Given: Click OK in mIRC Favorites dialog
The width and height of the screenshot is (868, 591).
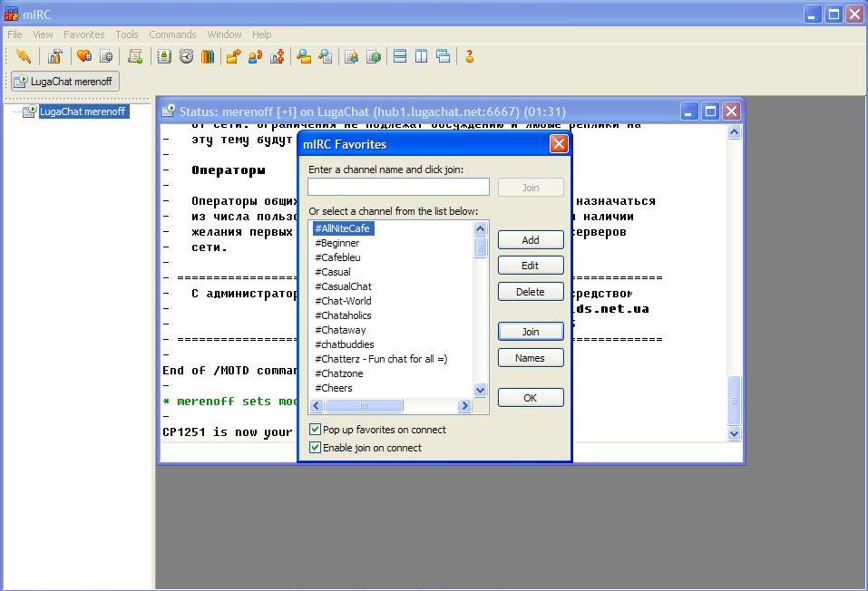Looking at the screenshot, I should [531, 398].
